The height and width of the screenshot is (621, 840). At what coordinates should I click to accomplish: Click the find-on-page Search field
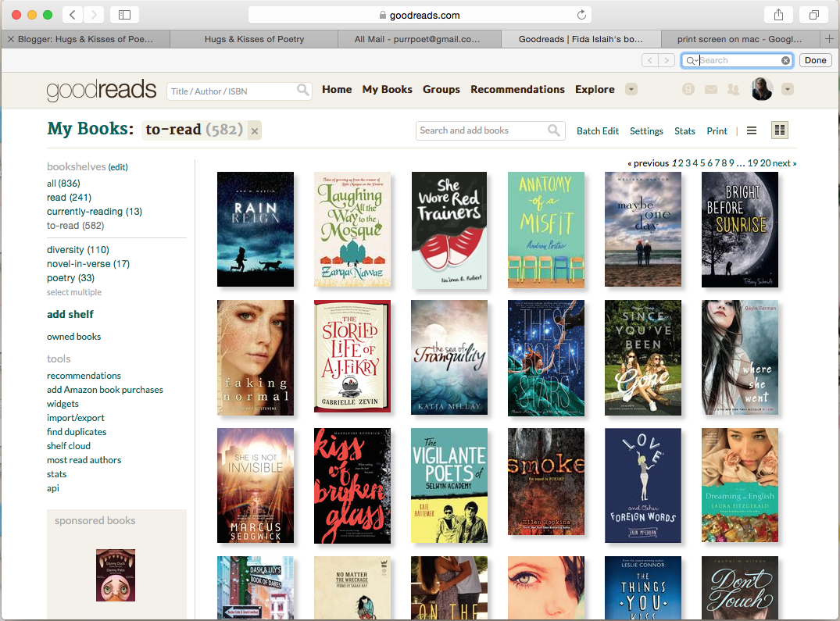click(x=738, y=60)
